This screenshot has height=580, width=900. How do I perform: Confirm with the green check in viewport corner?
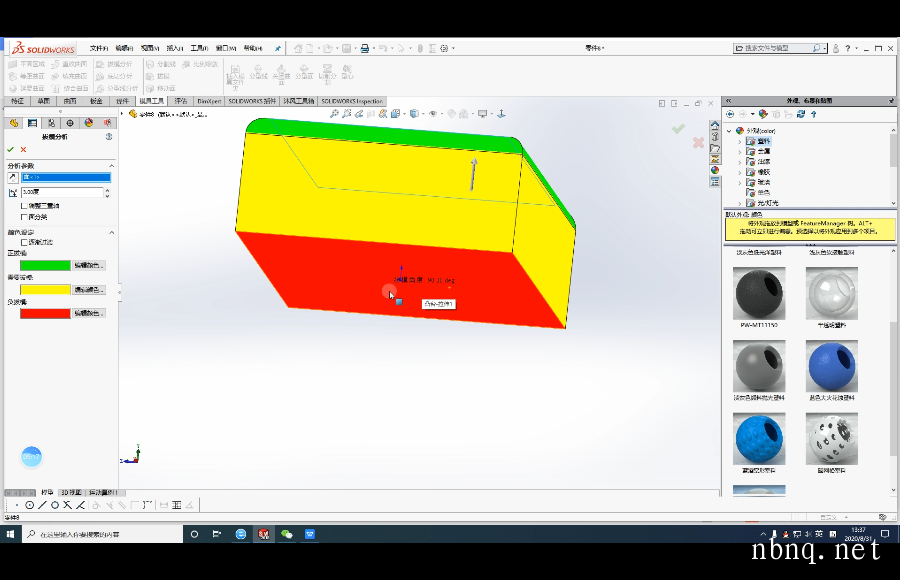[x=678, y=129]
